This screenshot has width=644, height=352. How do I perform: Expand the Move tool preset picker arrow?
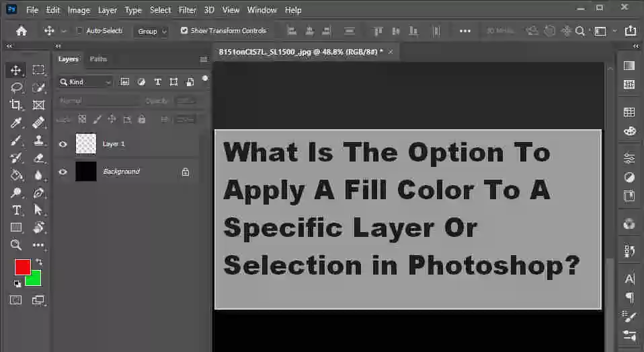[64, 31]
